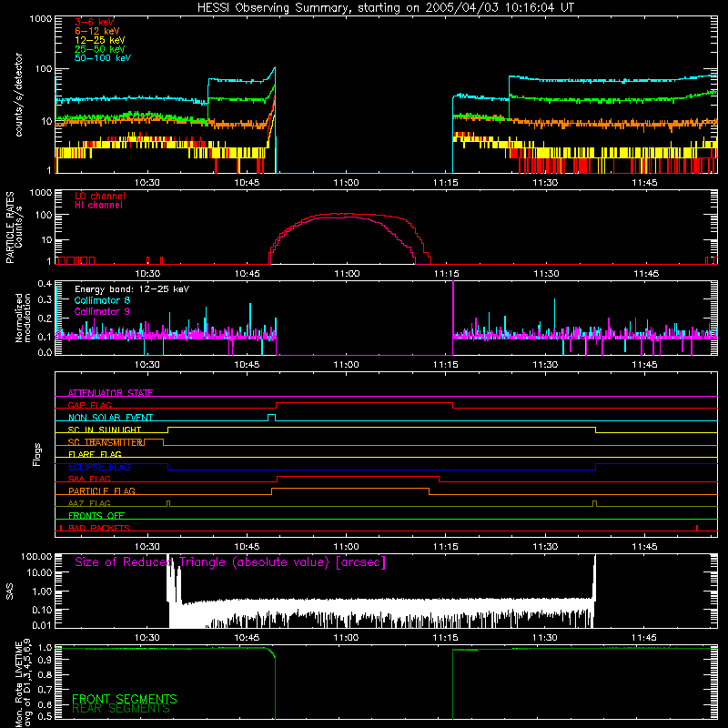Click the GAP FLAG label
The height and width of the screenshot is (728, 728).
89,405
